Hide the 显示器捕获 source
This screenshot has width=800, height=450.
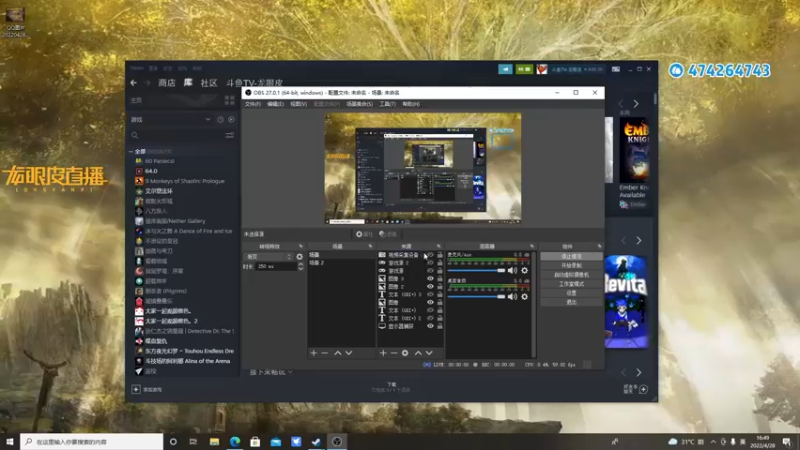pyautogui.click(x=430, y=326)
